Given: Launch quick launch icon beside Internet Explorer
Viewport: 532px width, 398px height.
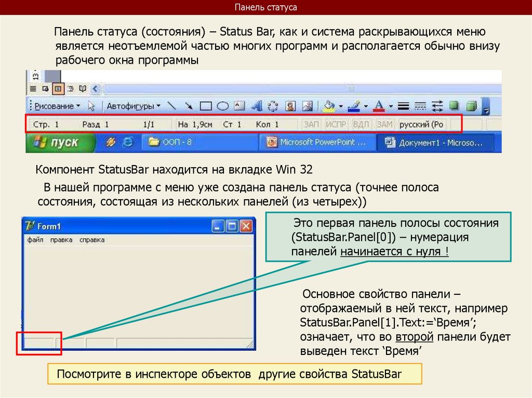Looking at the screenshot, I should [x=111, y=142].
